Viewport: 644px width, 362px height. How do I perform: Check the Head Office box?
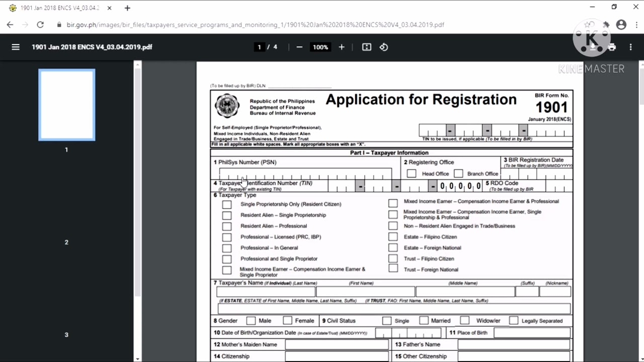[x=412, y=173]
